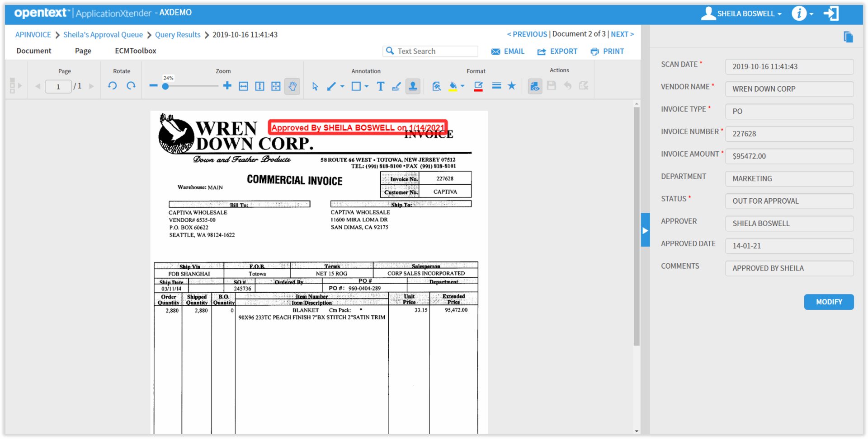Select the rectangle annotation tool
Viewport: 868px width, 439px height.
pos(356,86)
